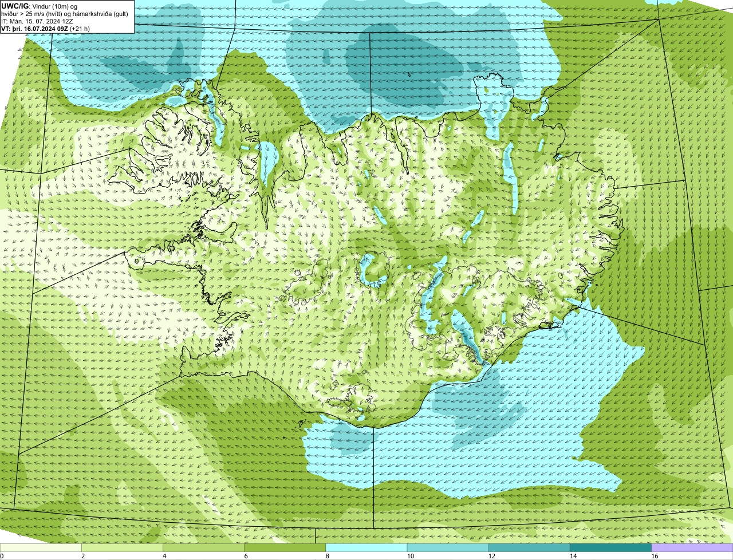Click the '0' label on the color scale
Viewport: 733px width, 560px height.
click(2, 556)
